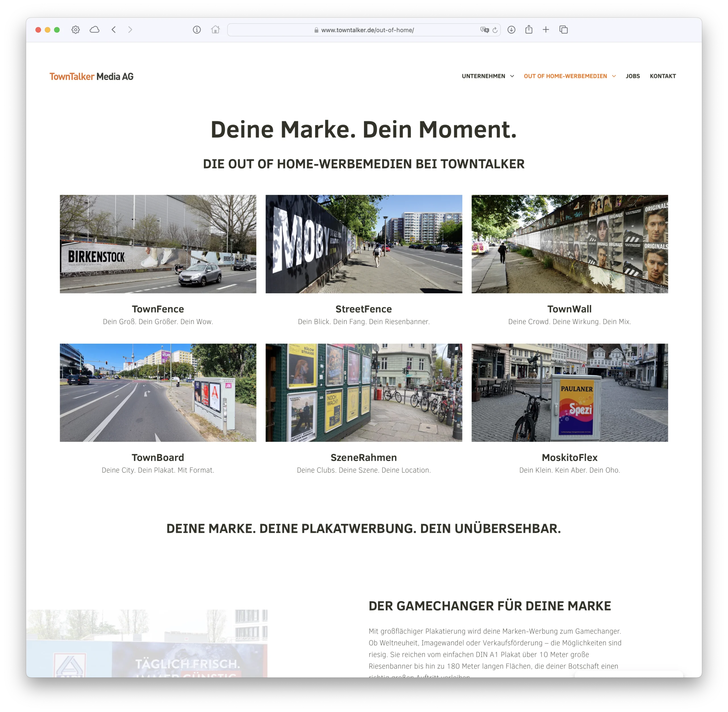Click the 'Deine Marke. Dein Moment.' headline

click(x=364, y=129)
